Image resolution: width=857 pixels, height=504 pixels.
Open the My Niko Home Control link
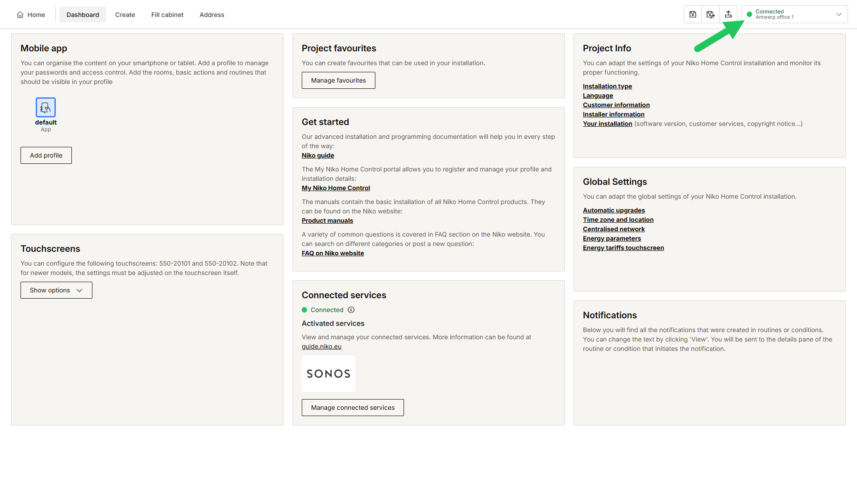coord(336,188)
